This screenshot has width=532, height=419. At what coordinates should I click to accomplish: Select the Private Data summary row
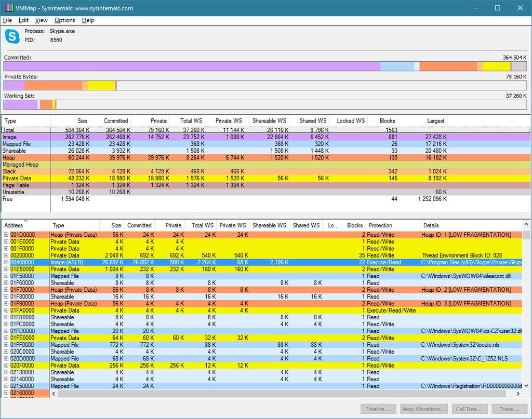(x=266, y=178)
